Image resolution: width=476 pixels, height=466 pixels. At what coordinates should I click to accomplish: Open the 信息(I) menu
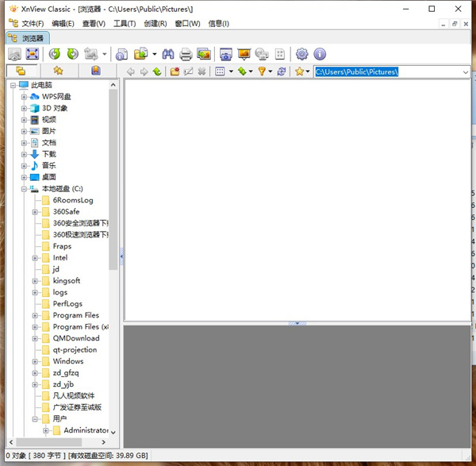point(219,23)
